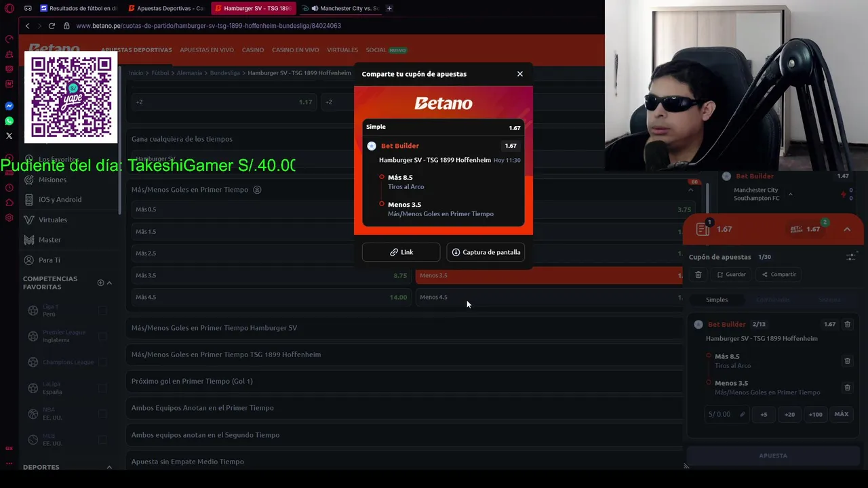
Task: Expand Próximo gol en Primer Tiempo market
Action: (405, 381)
